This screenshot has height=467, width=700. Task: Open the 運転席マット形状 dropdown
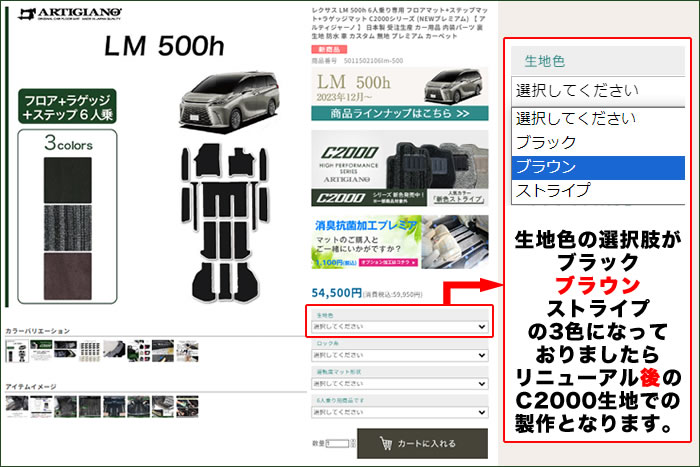pyautogui.click(x=400, y=384)
